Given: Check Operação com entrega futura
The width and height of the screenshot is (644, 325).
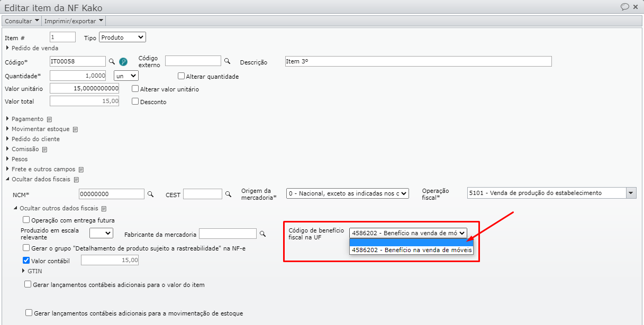Looking at the screenshot, I should click(x=26, y=220).
